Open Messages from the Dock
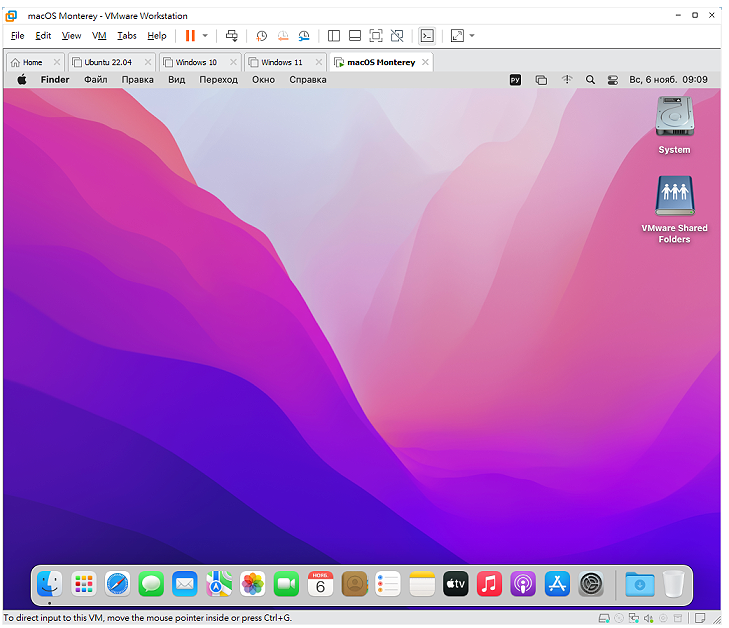This screenshot has height=628, width=729. click(x=151, y=584)
